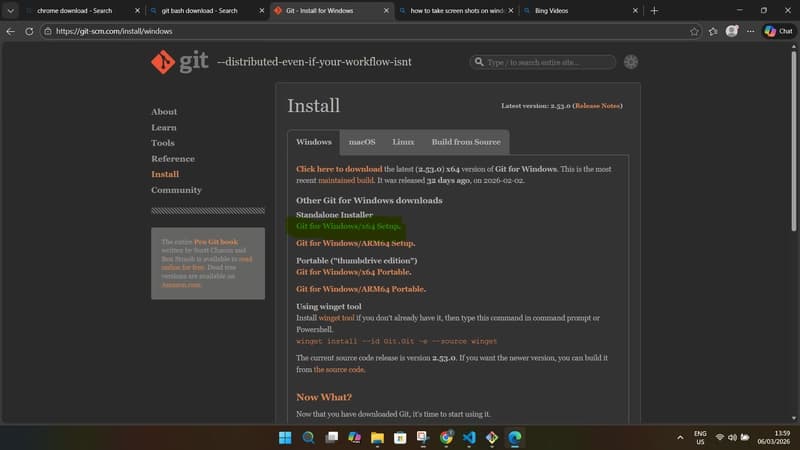Open the Learn sidebar link
This screenshot has height=450, width=800.
tap(164, 128)
